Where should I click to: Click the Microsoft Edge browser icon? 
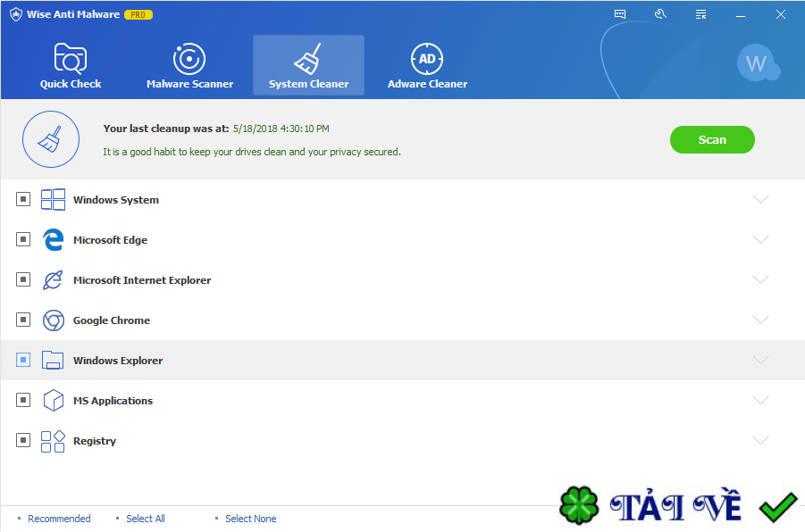[x=53, y=239]
